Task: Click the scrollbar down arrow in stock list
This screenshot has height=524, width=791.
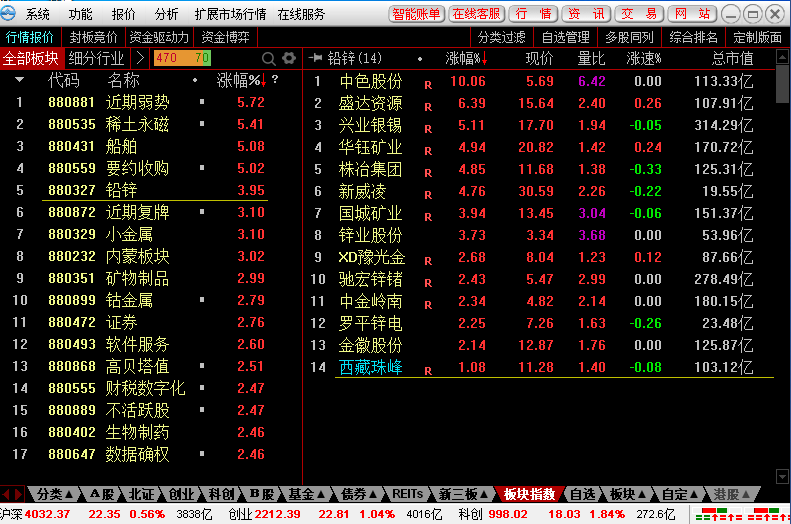Action: click(x=782, y=476)
